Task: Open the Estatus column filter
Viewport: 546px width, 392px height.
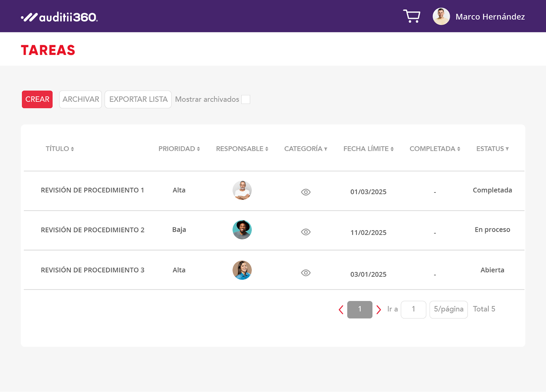Action: 507,149
